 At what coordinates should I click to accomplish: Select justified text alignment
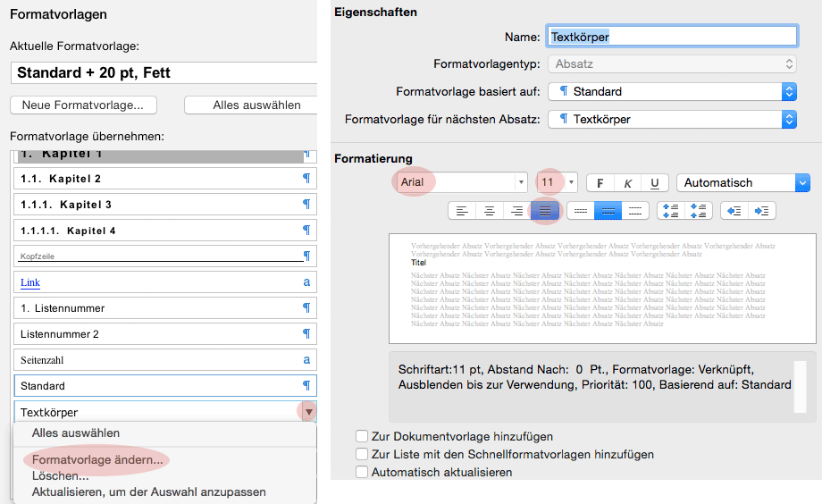tap(544, 211)
